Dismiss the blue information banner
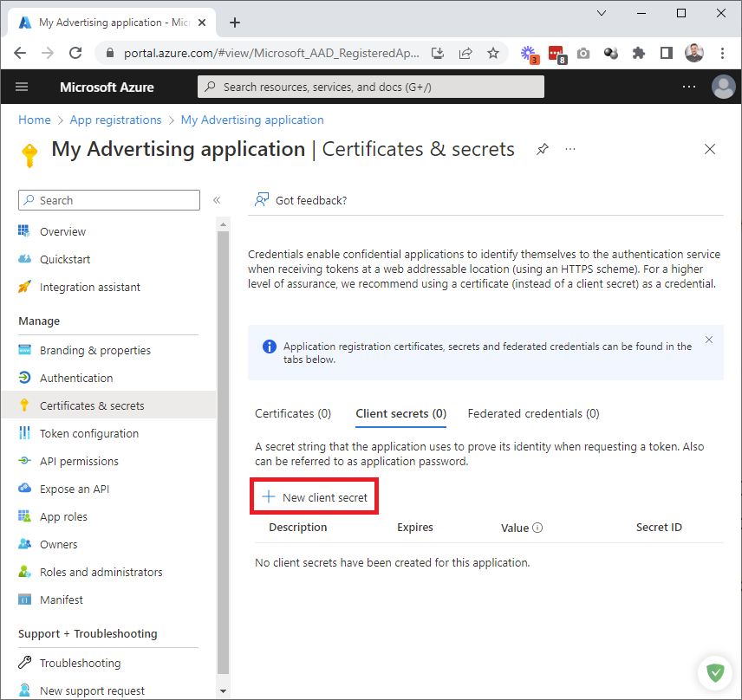 708,340
